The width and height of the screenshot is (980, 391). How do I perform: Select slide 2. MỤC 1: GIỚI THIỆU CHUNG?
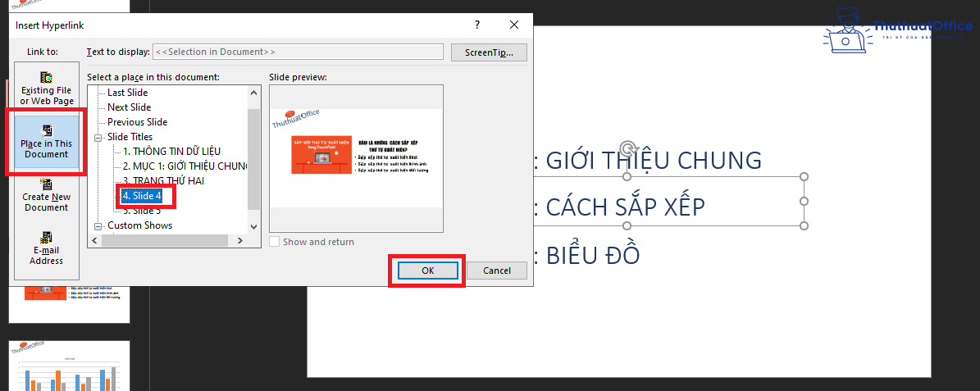(x=185, y=166)
